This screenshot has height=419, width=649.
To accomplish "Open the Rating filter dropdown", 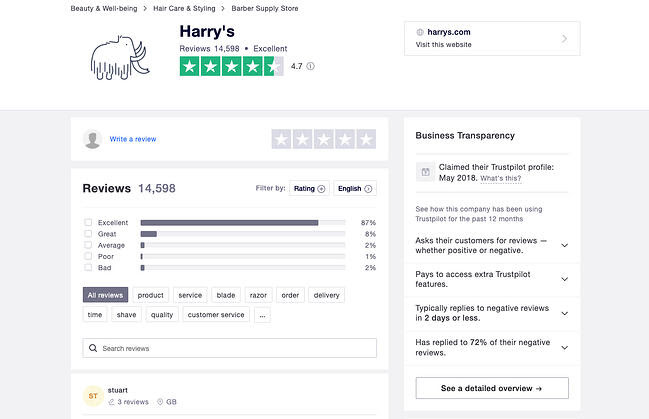I will tap(309, 188).
